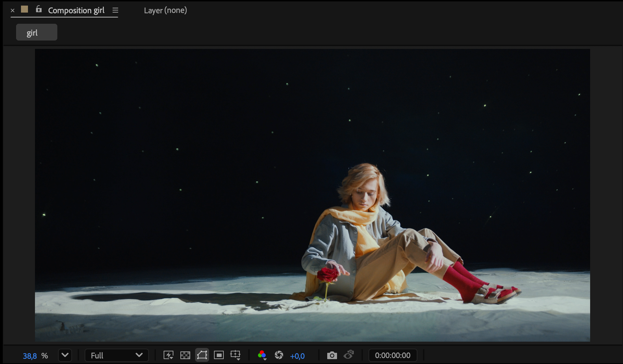623x364 pixels.
Task: Open grid and guide options
Action: 235,355
